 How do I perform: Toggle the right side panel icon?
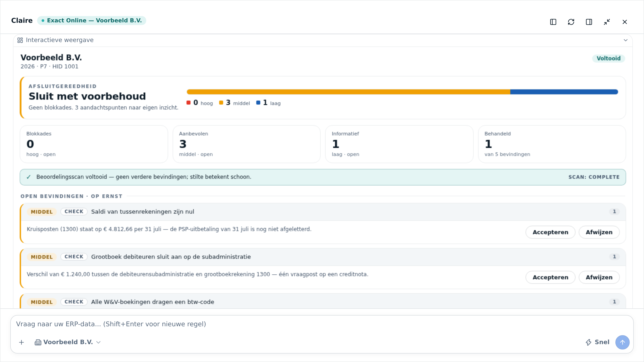click(589, 22)
